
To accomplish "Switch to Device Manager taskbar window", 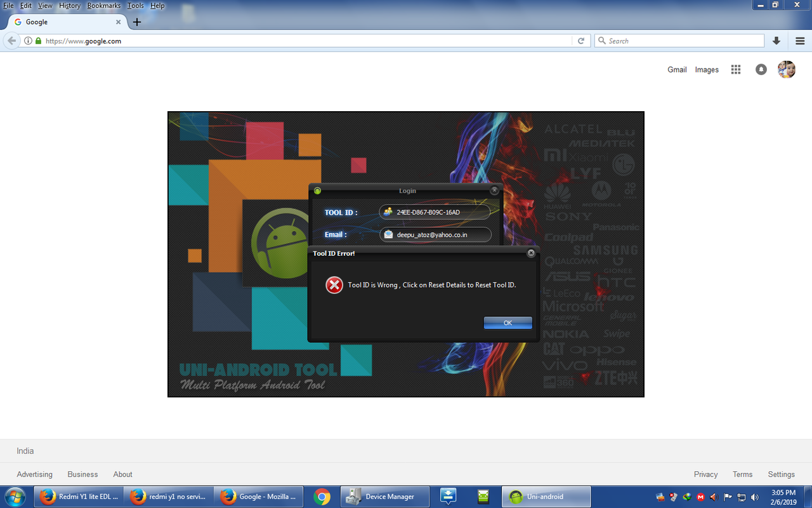I will [385, 497].
